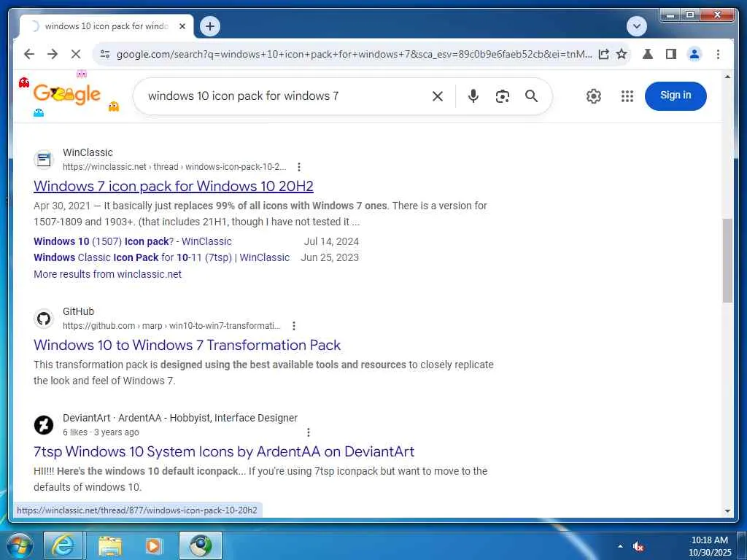Open 'Windows Classic Icon Pack for 10-11' sublink
Viewport: 747px width, 560px height.
pos(161,257)
